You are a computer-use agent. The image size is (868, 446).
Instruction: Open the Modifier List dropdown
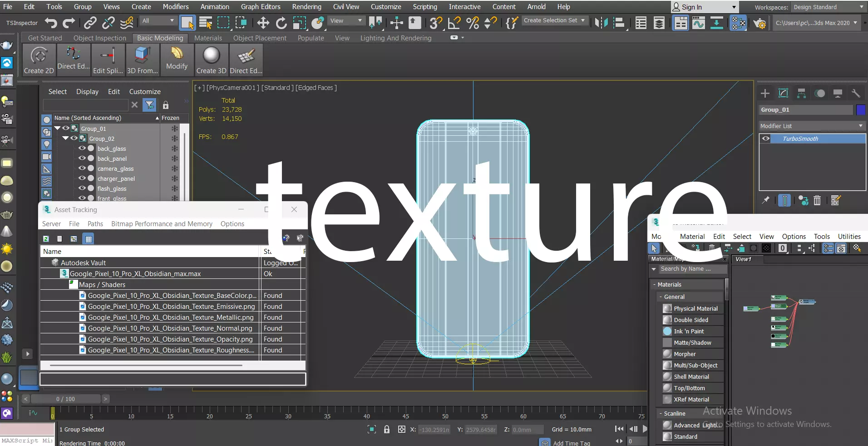pos(812,126)
